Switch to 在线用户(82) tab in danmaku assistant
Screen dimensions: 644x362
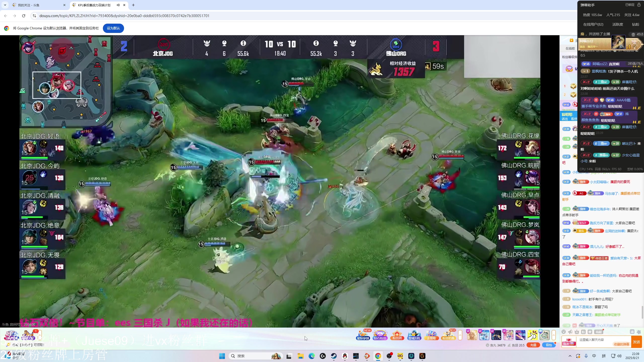[x=593, y=24]
